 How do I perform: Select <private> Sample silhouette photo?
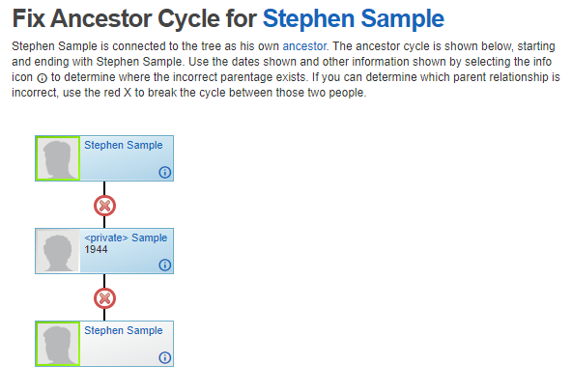(58, 251)
